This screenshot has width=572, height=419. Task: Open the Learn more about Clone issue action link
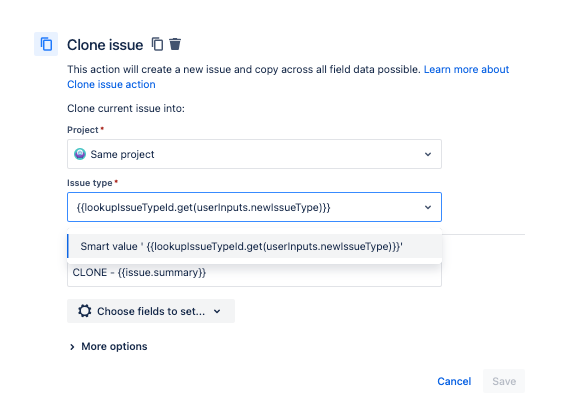(x=288, y=77)
